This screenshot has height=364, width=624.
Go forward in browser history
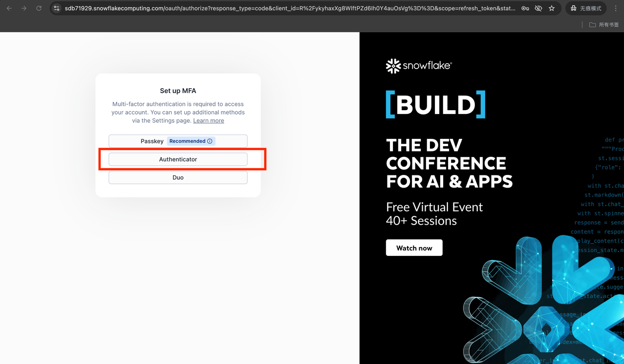pos(24,8)
